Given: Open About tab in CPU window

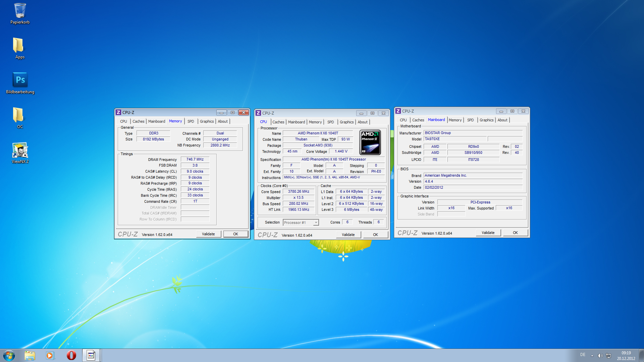Looking at the screenshot, I should coord(363,122).
